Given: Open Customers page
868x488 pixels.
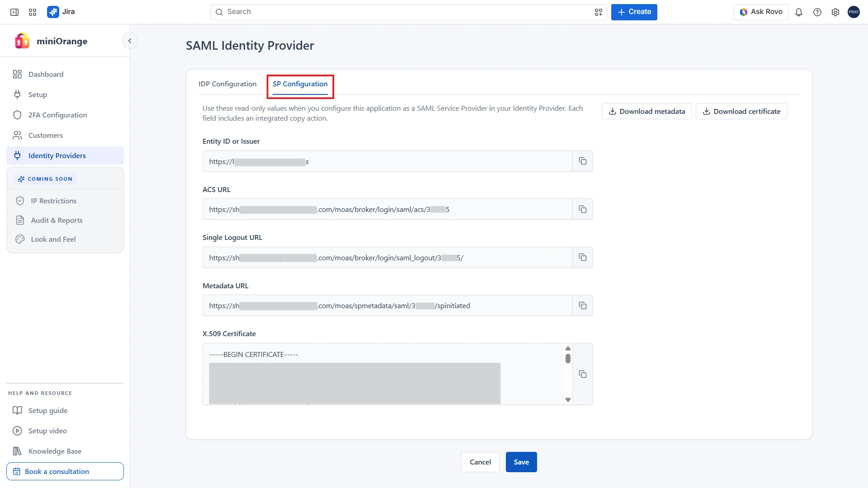Looking at the screenshot, I should (65, 135).
